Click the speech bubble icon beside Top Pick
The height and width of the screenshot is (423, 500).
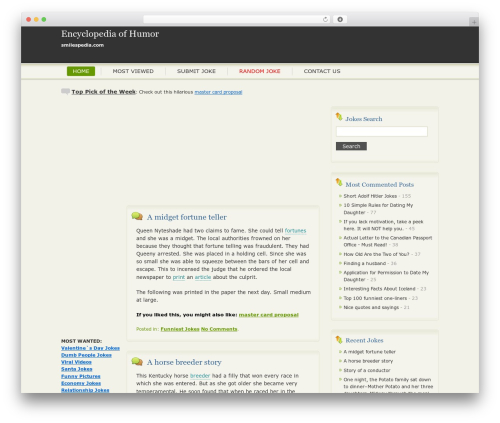[x=65, y=92]
